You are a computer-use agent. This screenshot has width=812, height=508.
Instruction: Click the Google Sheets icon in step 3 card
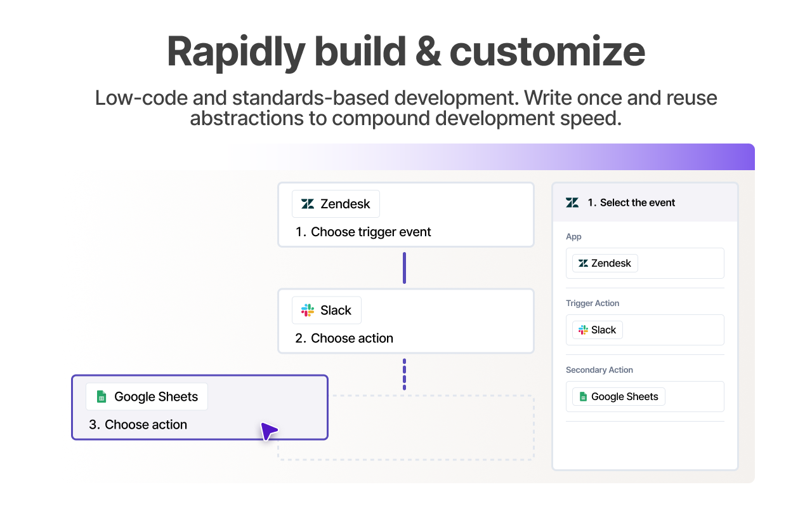pyautogui.click(x=101, y=397)
